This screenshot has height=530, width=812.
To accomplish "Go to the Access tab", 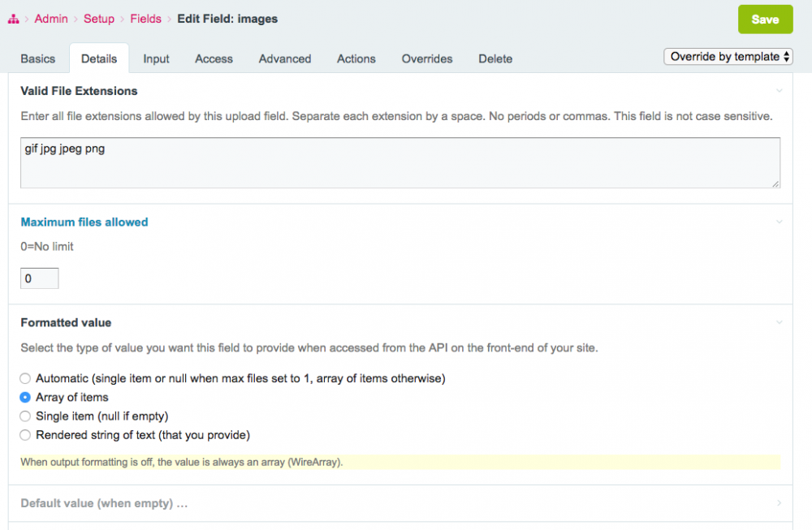I will [x=214, y=58].
